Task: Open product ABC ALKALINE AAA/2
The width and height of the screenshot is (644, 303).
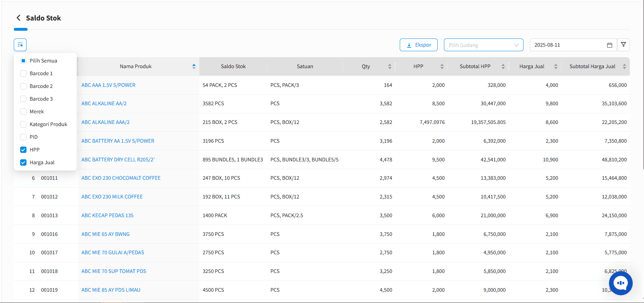Action: pos(105,122)
